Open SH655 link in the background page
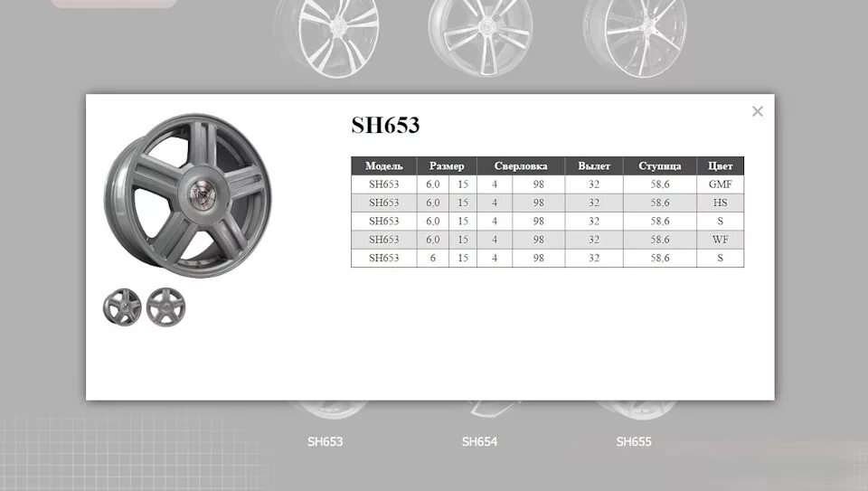 [x=634, y=442]
